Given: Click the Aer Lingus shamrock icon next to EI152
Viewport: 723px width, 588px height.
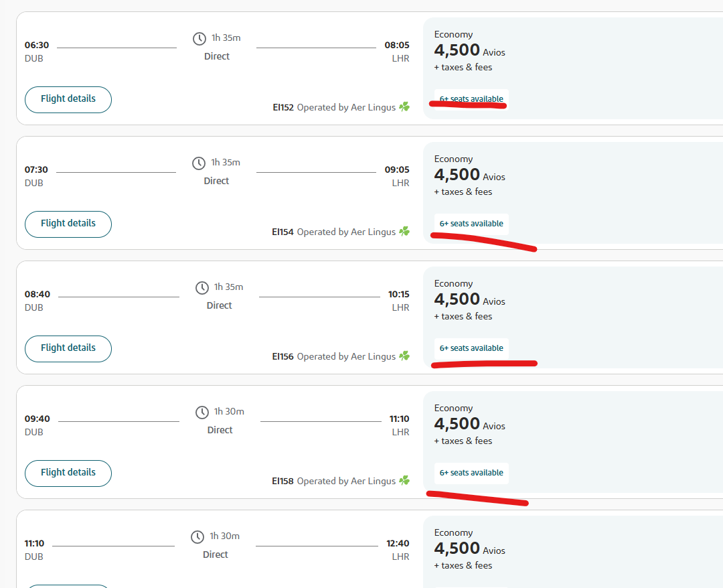Looking at the screenshot, I should tap(404, 107).
